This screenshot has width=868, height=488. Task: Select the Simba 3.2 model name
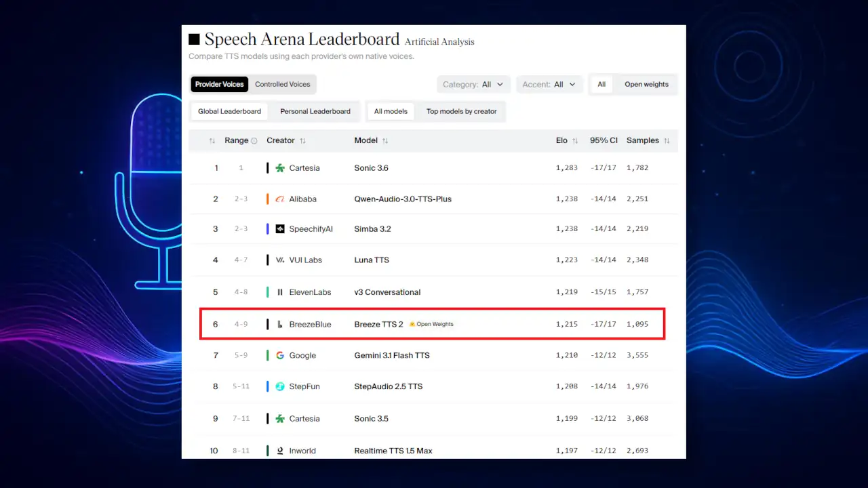pos(373,229)
